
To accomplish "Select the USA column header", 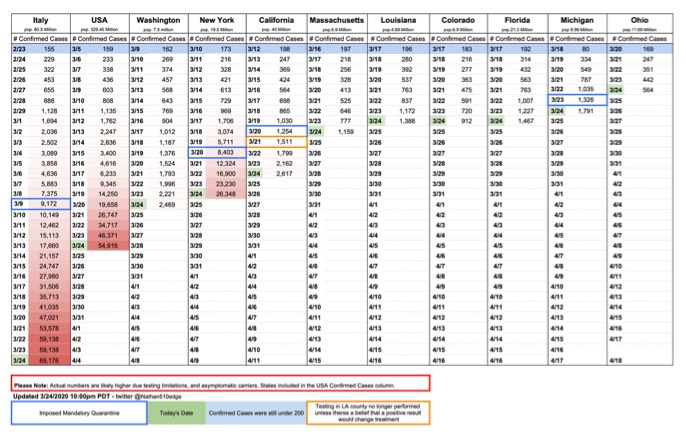I will coord(99,20).
